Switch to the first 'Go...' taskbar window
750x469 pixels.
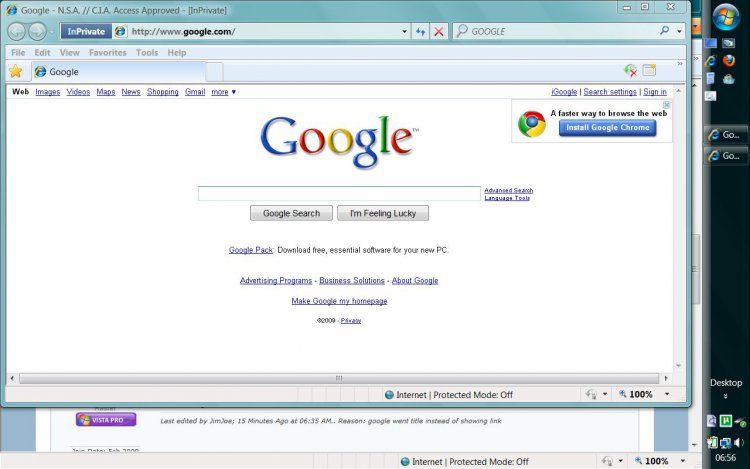pyautogui.click(x=726, y=135)
